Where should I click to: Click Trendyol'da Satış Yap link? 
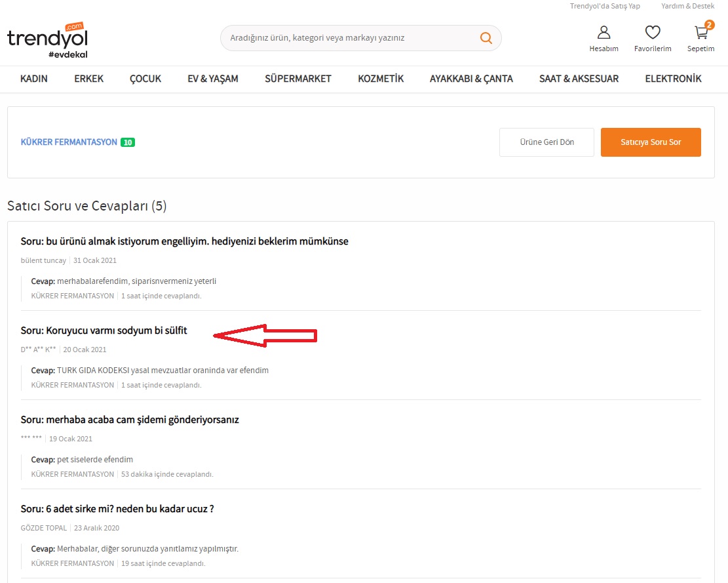pos(605,6)
